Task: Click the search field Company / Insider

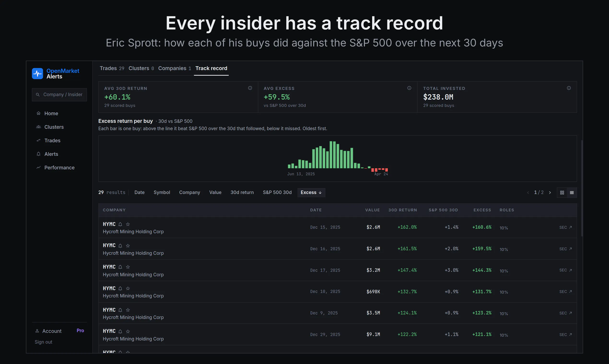Action: 59,95
